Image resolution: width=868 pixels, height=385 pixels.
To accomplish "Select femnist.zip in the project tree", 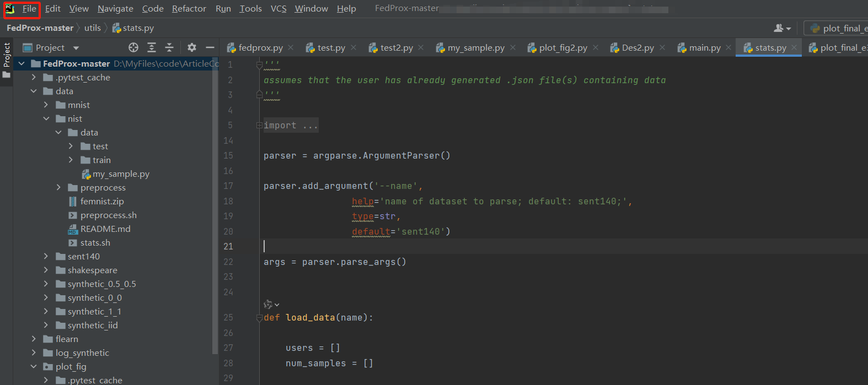I will (102, 202).
